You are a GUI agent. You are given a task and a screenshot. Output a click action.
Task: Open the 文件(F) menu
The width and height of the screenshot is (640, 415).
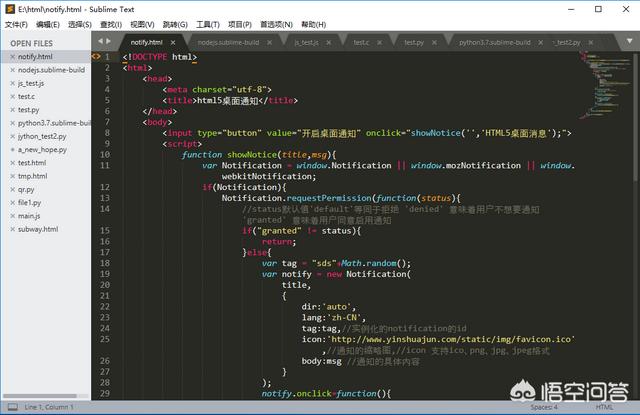click(17, 24)
